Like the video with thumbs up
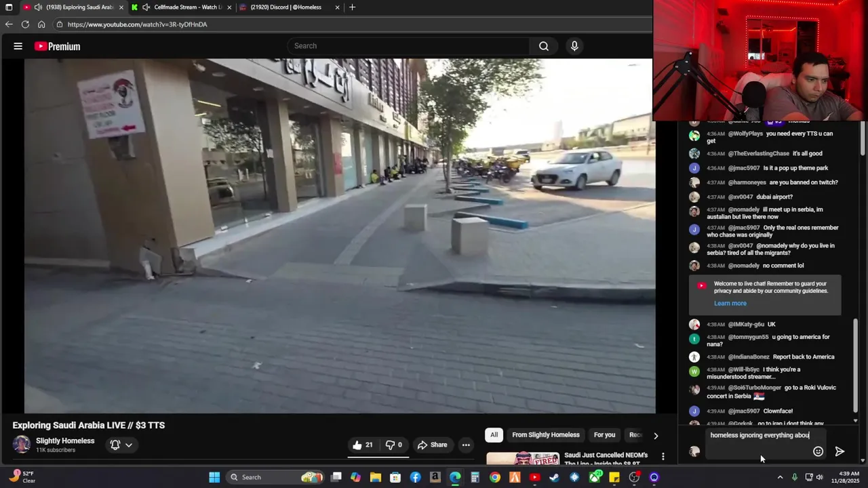 tap(363, 445)
